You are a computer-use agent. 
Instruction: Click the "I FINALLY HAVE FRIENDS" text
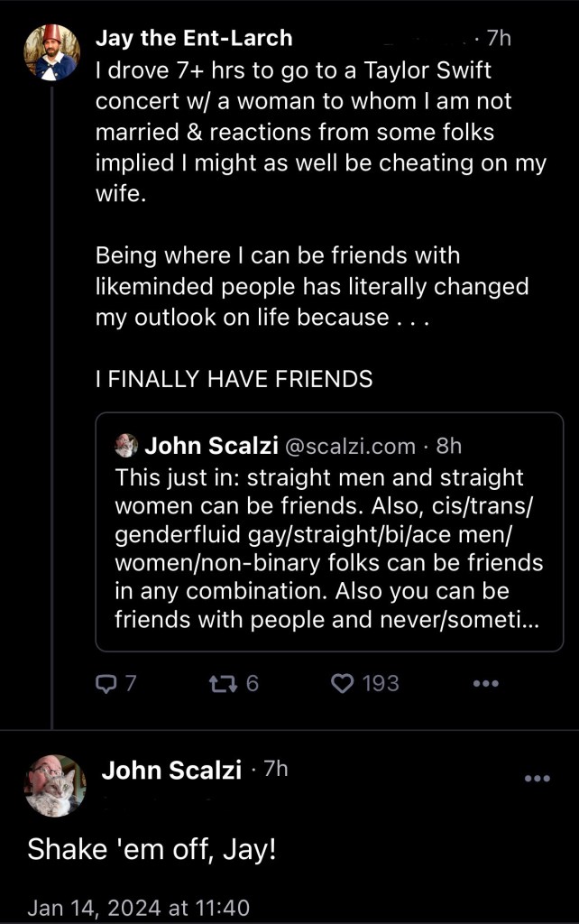(234, 380)
